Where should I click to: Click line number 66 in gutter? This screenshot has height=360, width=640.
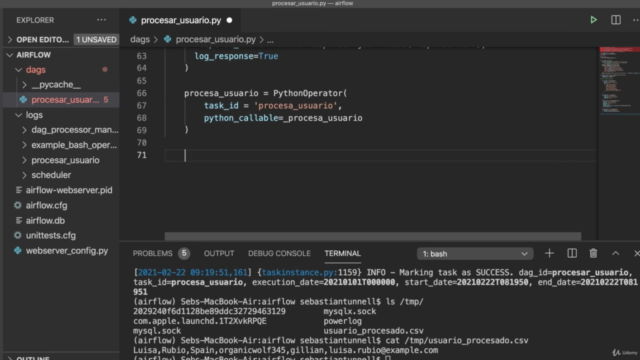(x=141, y=93)
